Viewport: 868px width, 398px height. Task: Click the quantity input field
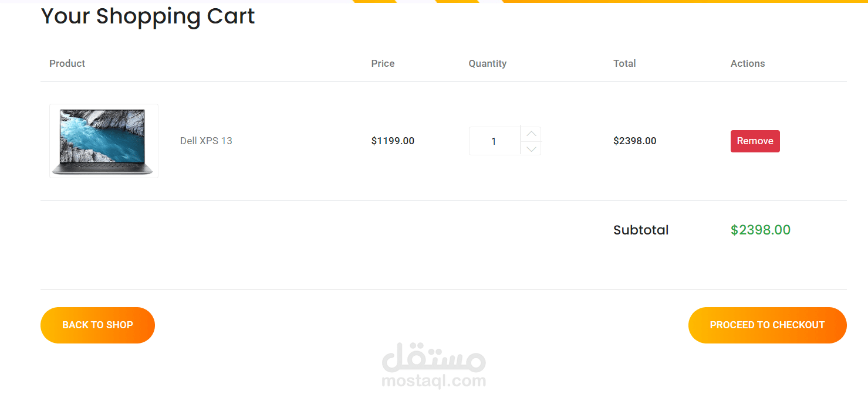tap(494, 141)
